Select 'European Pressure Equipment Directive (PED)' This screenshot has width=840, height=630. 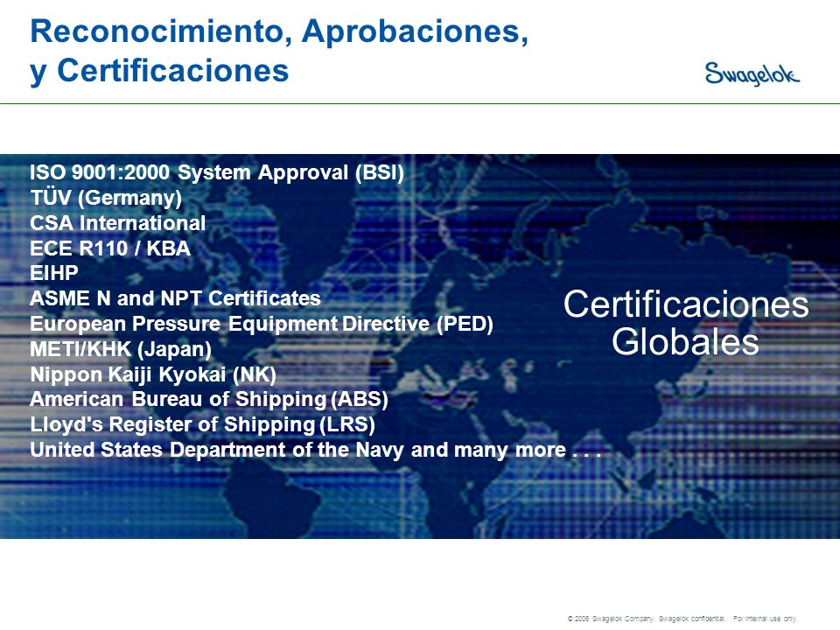coord(262,324)
